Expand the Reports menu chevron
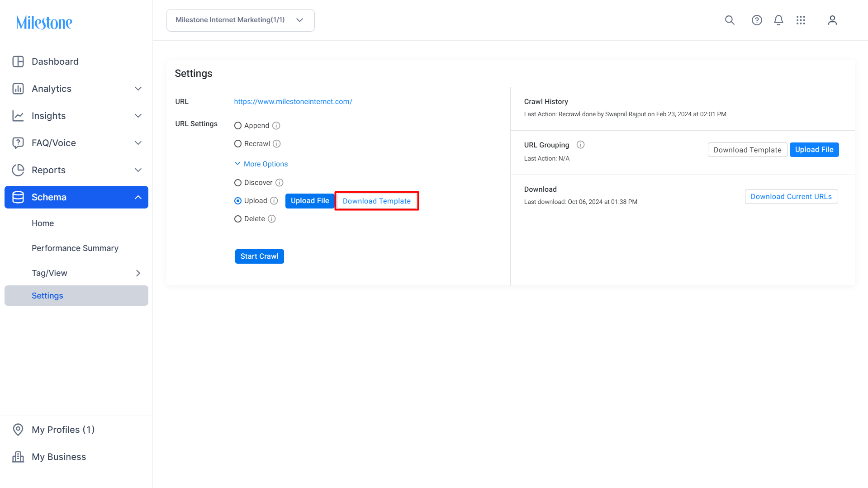This screenshot has height=488, width=868. [x=138, y=170]
